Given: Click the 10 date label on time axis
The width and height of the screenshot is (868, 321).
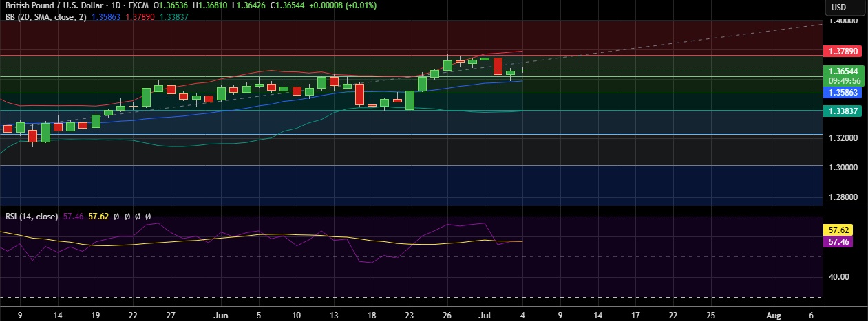Looking at the screenshot, I should [x=297, y=314].
